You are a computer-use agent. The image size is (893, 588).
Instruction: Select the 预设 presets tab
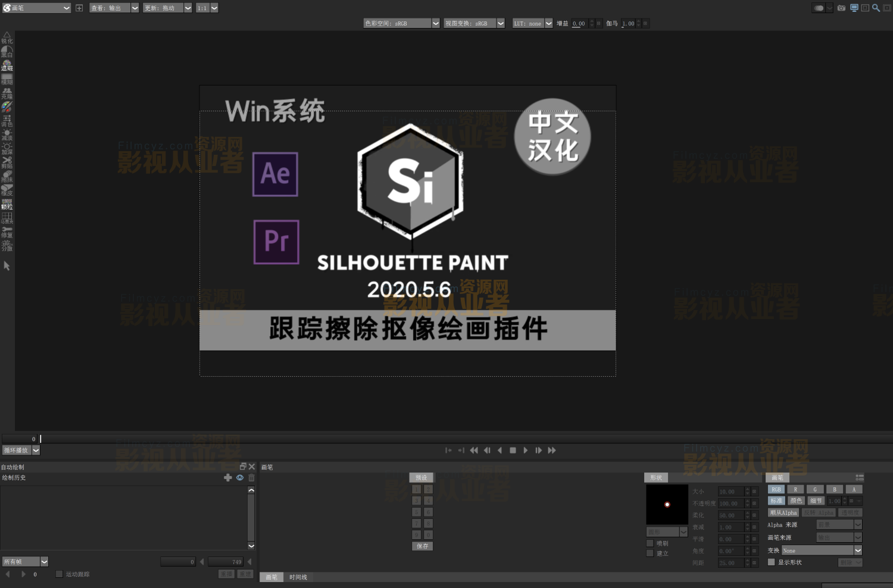421,477
